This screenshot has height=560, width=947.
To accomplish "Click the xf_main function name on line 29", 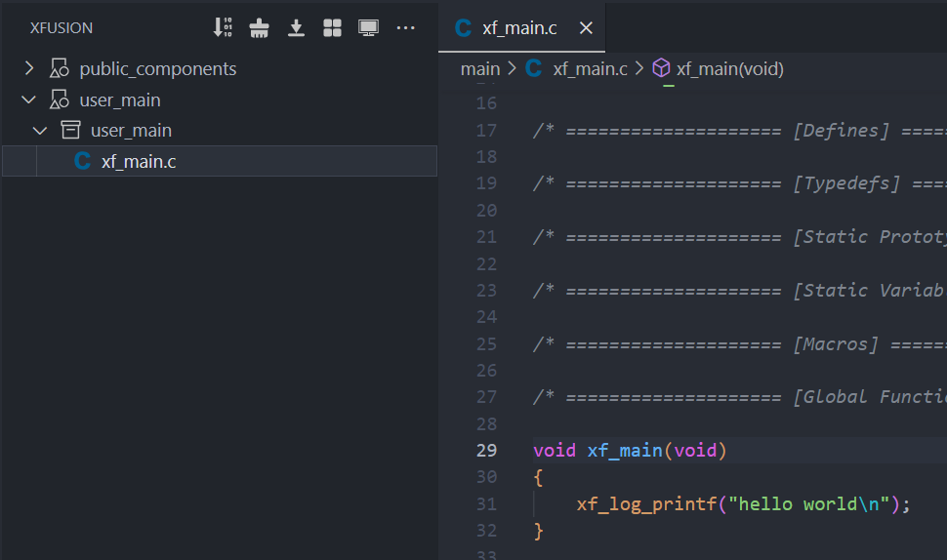I will [x=625, y=450].
